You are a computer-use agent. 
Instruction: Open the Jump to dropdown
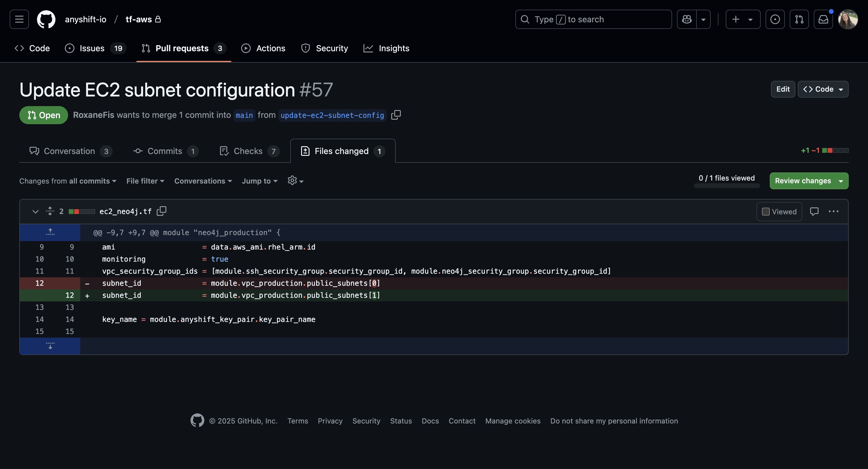tap(259, 181)
